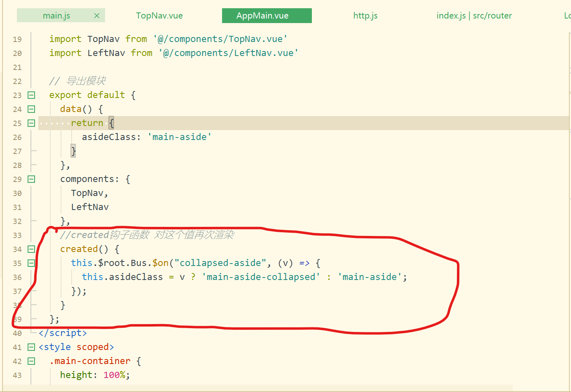
Task: Collapse export default block at line 23
Action: (x=31, y=95)
